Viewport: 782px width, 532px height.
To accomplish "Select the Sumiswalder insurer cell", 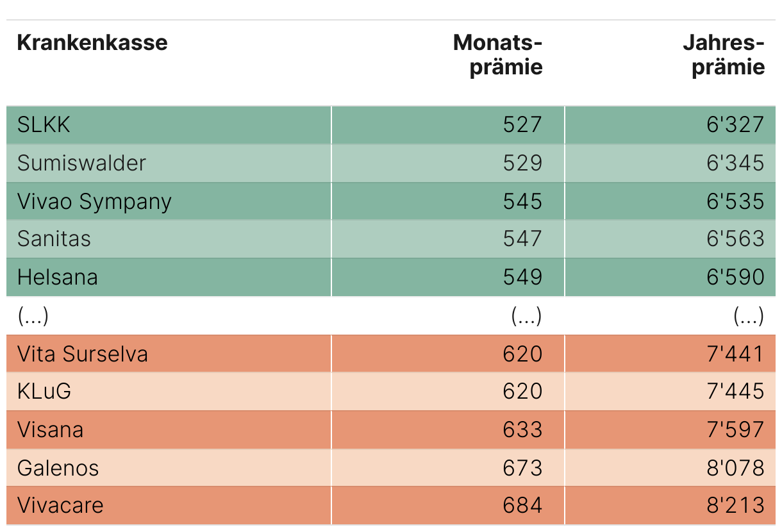I will pyautogui.click(x=81, y=163).
